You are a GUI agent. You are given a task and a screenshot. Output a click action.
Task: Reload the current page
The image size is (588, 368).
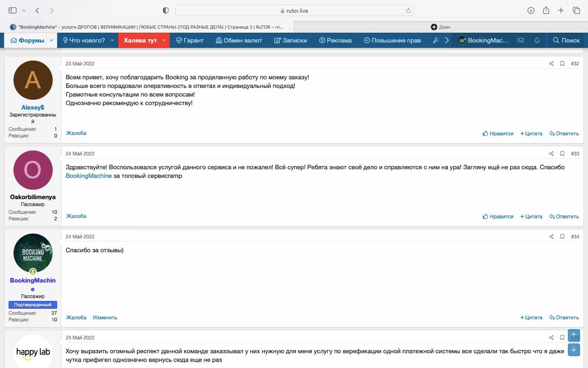(x=407, y=11)
